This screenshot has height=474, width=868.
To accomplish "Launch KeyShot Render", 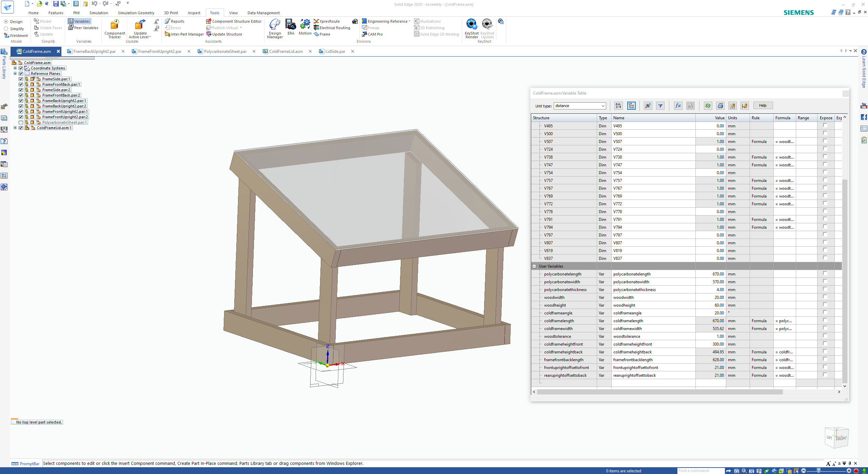I will click(471, 28).
